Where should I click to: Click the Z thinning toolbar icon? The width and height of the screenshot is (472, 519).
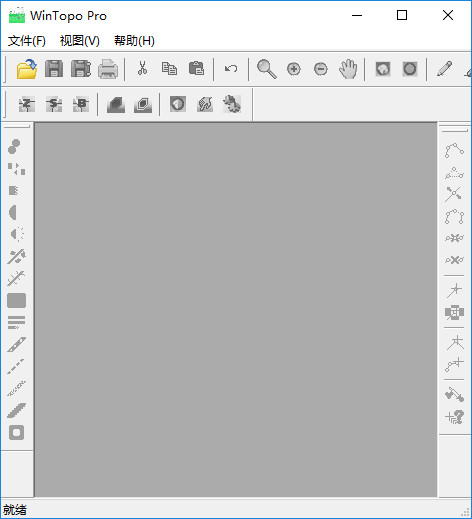[27, 104]
